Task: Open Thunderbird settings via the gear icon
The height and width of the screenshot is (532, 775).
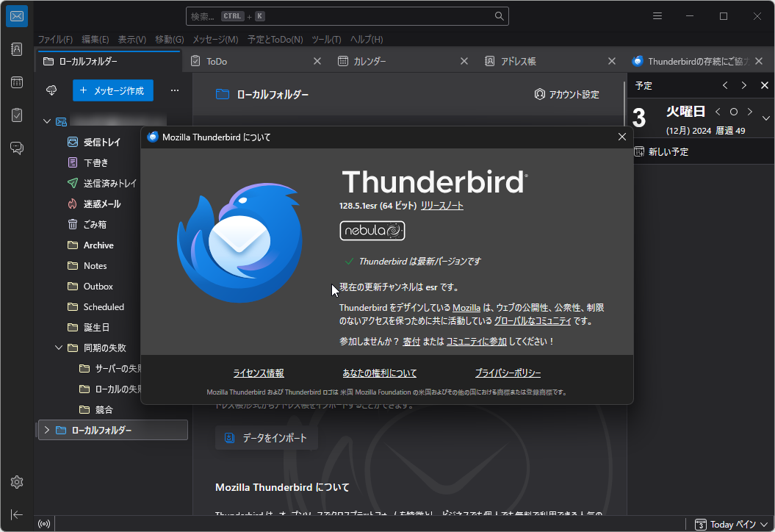Action: pyautogui.click(x=16, y=482)
